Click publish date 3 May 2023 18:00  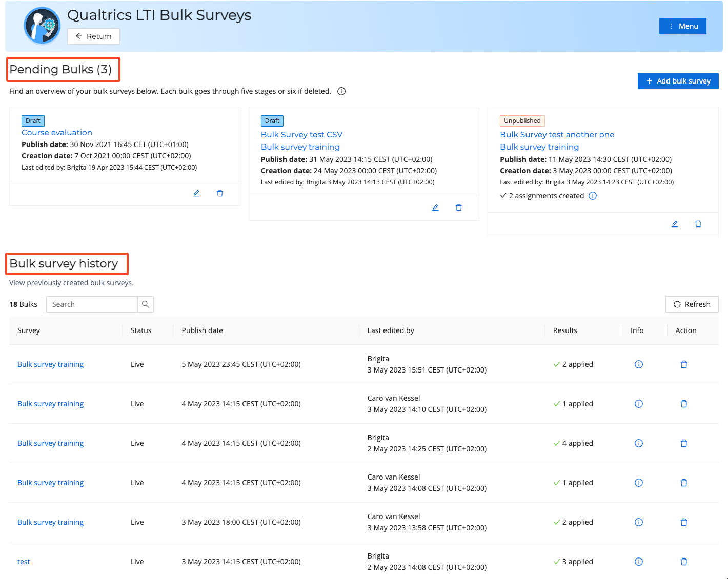coord(241,522)
